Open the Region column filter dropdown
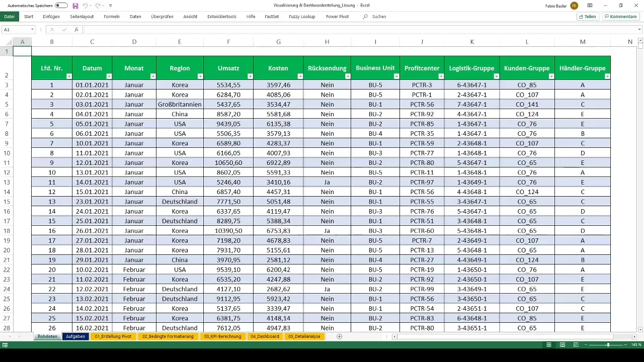Screen dimensions: 644x362 tap(200, 76)
